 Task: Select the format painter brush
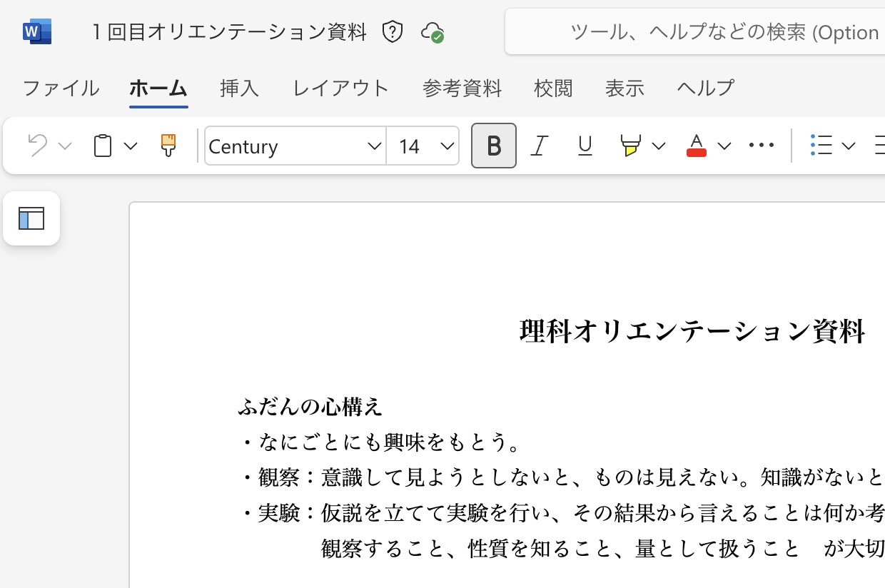[x=168, y=146]
